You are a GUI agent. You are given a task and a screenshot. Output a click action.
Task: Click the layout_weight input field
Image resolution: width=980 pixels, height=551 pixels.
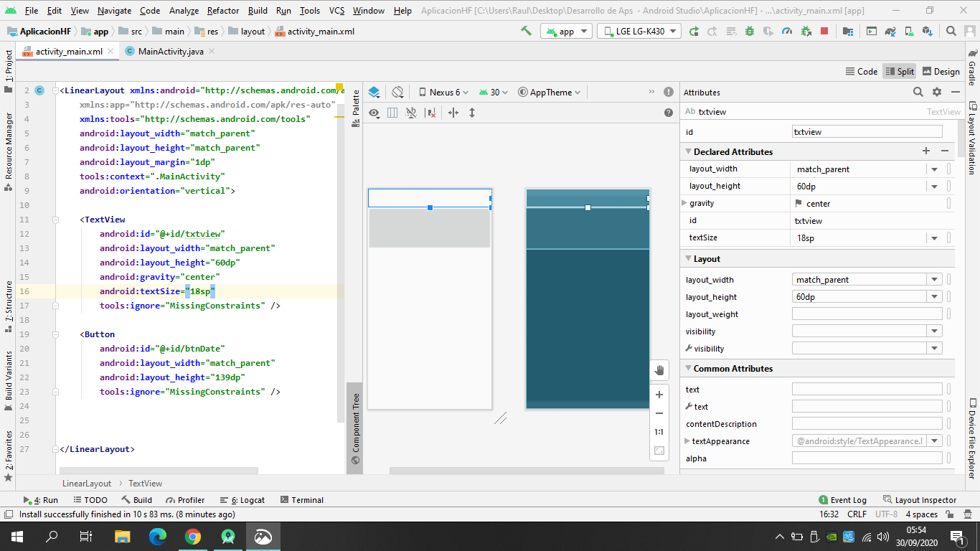867,314
